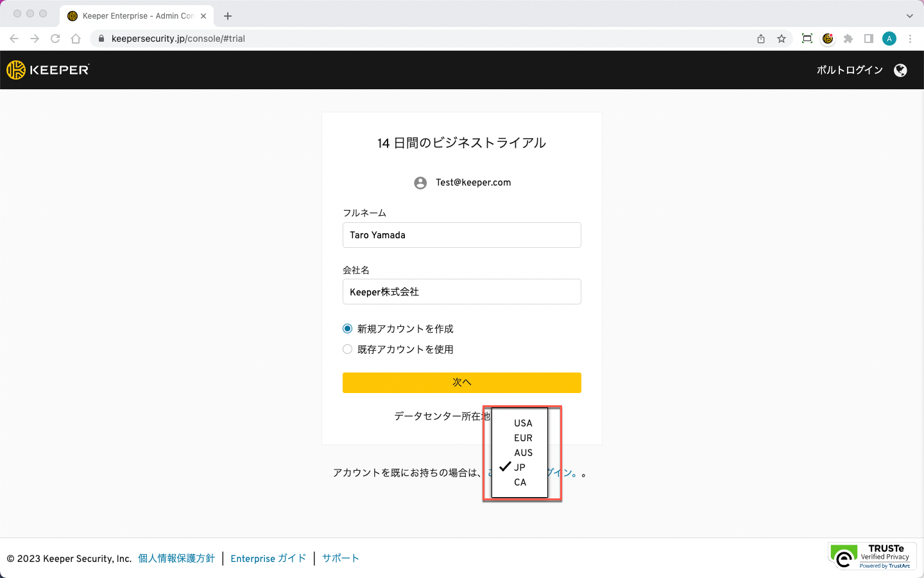Select the checked JP region entry
The image size is (924, 578).
pos(520,468)
